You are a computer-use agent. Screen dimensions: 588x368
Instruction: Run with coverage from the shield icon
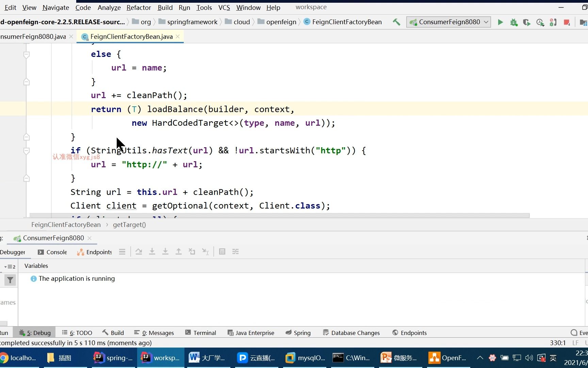tap(527, 22)
